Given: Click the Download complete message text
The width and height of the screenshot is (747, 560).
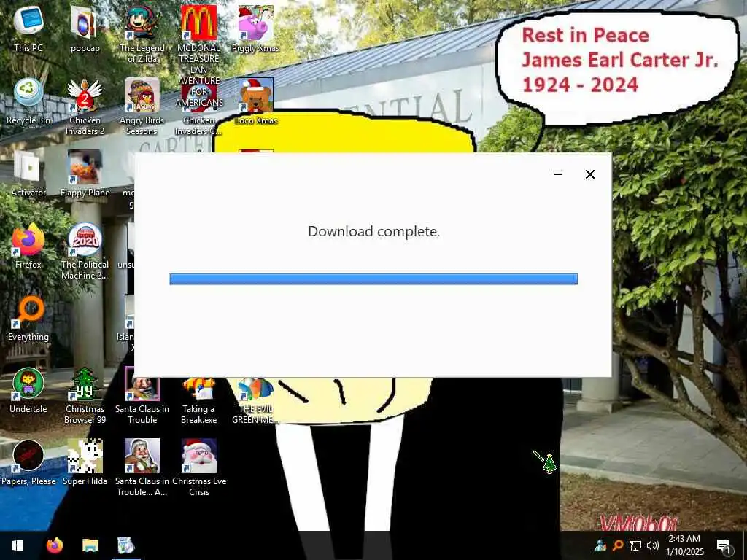Looking at the screenshot, I should [x=374, y=231].
